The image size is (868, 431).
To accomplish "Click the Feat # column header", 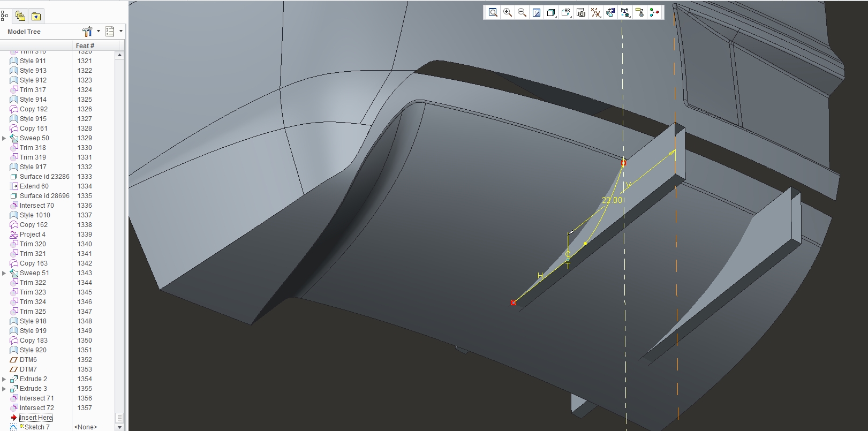I will coord(85,46).
